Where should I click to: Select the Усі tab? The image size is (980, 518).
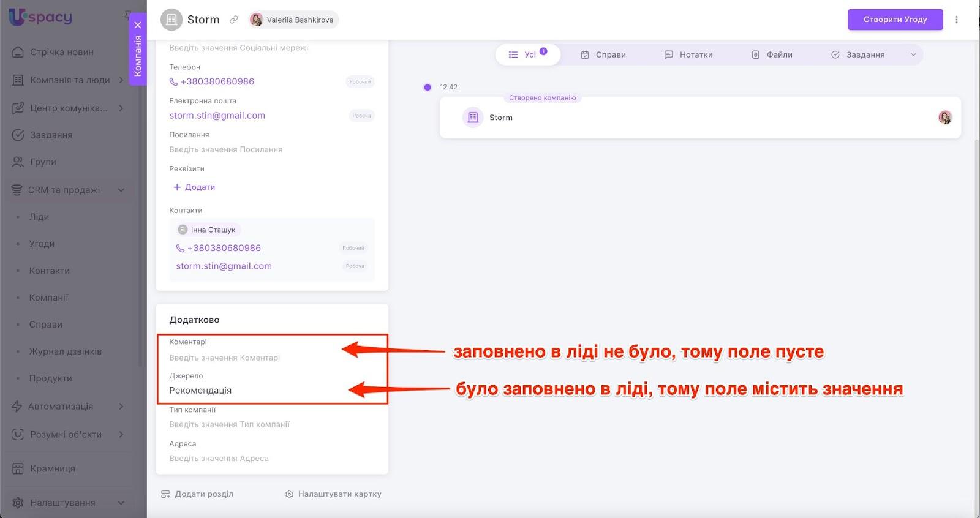[527, 54]
